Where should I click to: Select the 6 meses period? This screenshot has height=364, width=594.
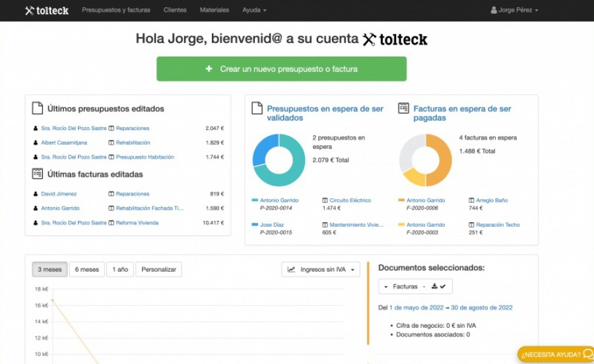tap(86, 270)
